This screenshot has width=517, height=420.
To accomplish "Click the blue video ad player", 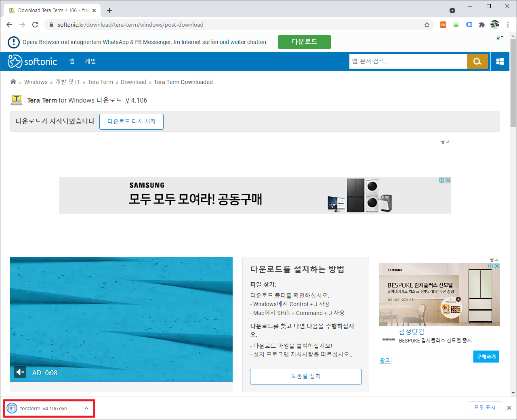I will pyautogui.click(x=121, y=319).
